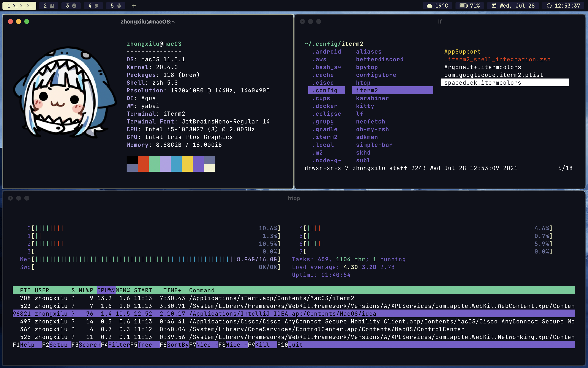Image resolution: width=588 pixels, height=368 pixels.
Task: Switch to space 4 with Sublime icon
Action: [x=93, y=6]
